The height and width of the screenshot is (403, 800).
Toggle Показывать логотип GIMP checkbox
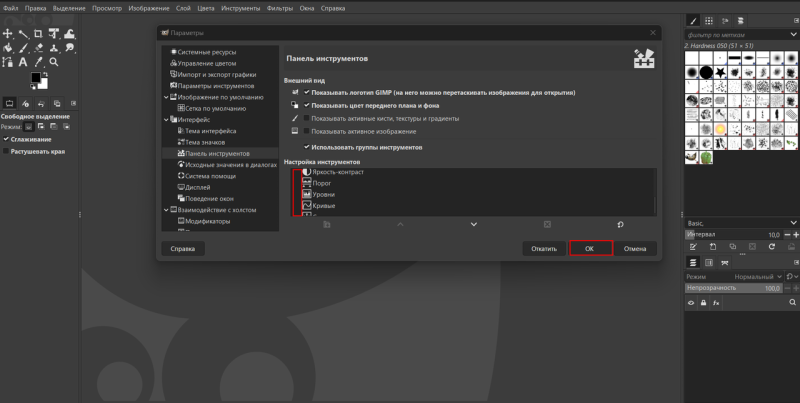coord(307,92)
